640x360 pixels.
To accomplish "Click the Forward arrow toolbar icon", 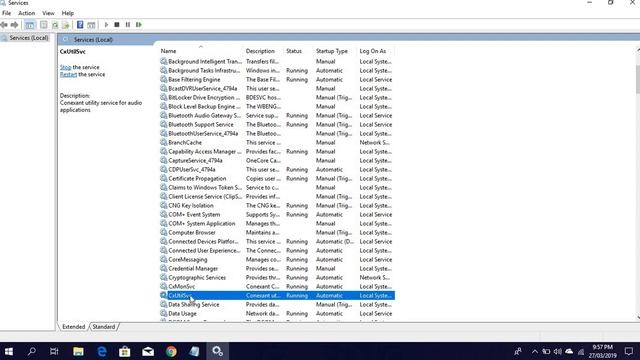I will [x=14, y=25].
